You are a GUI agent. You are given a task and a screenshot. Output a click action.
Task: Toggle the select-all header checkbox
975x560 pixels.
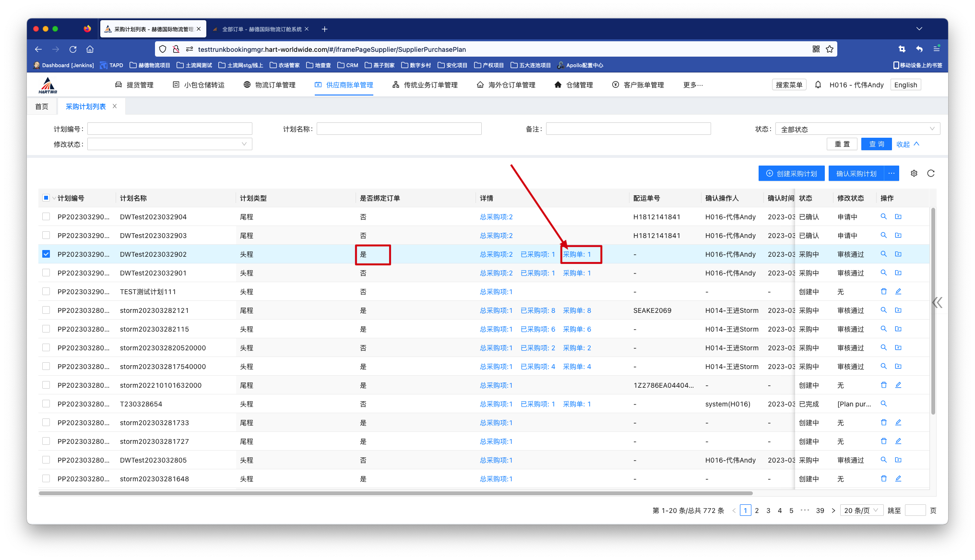(46, 198)
